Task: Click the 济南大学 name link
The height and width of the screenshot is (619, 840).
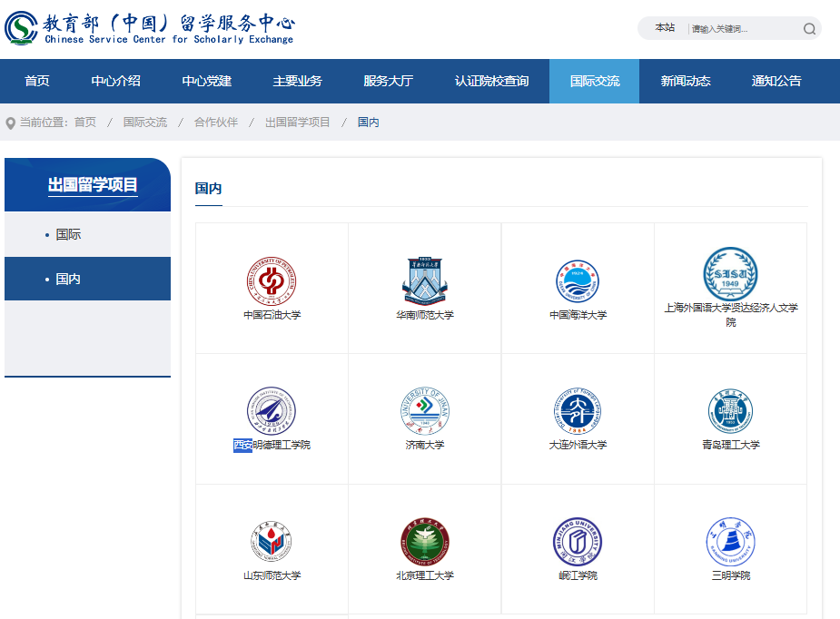Action: click(x=425, y=445)
